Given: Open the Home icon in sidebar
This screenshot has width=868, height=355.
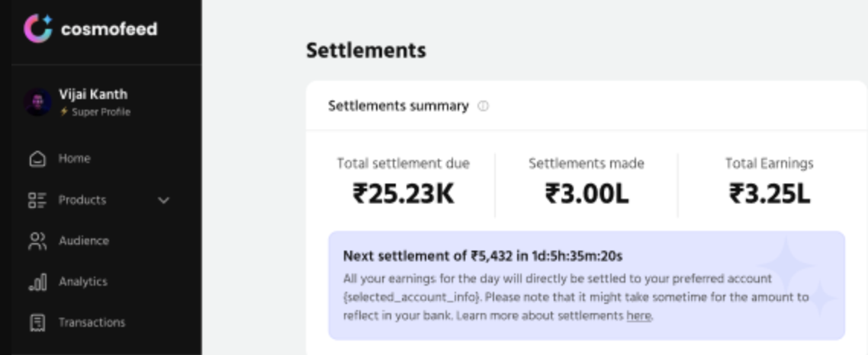Looking at the screenshot, I should (37, 159).
